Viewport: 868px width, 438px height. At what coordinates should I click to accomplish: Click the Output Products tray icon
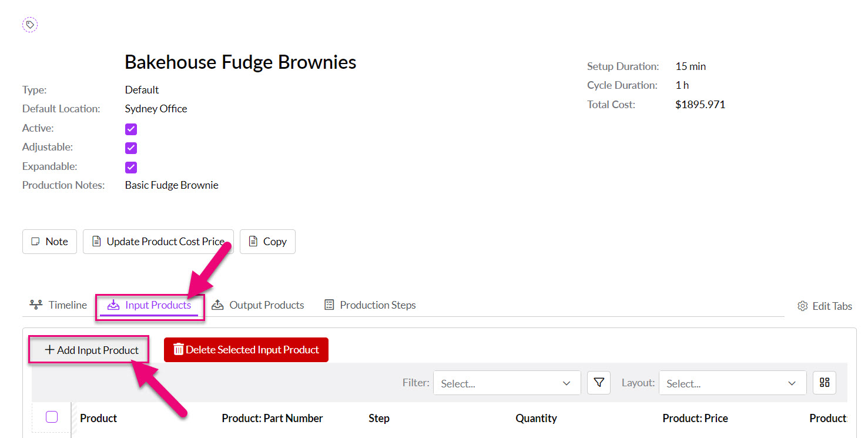tap(217, 305)
